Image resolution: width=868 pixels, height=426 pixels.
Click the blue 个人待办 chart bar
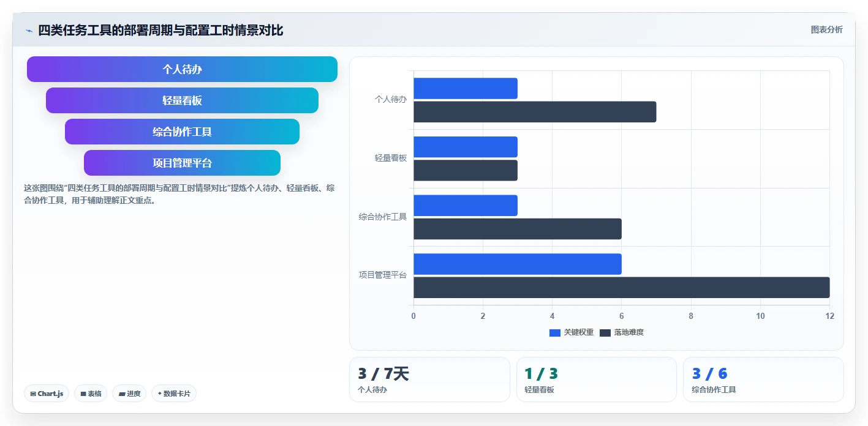(466, 88)
